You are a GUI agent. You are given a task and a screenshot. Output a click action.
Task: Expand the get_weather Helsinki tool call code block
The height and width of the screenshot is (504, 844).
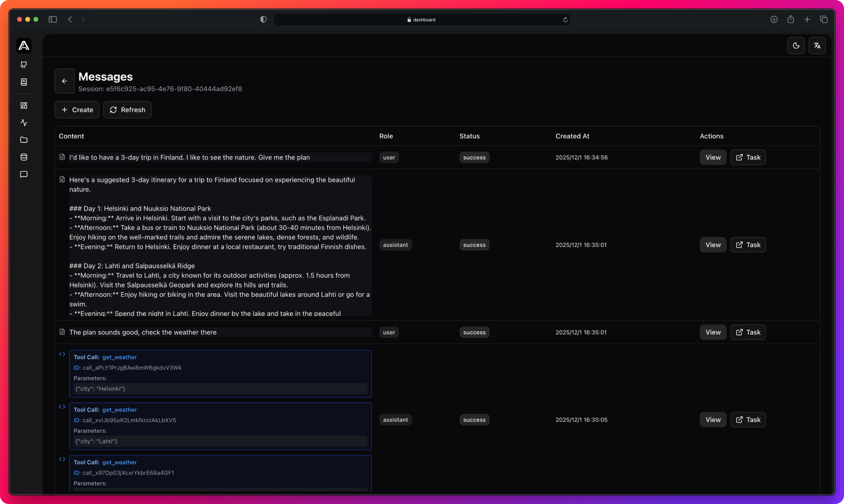coord(62,354)
